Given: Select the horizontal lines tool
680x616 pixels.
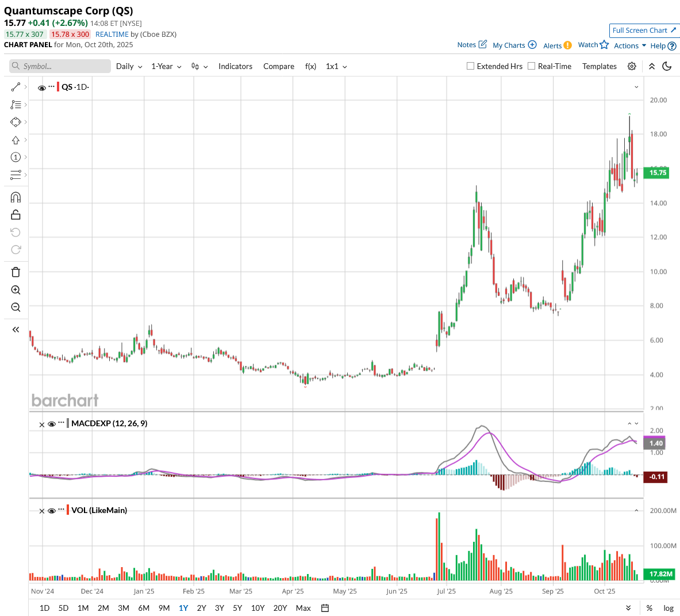Looking at the screenshot, I should click(16, 175).
